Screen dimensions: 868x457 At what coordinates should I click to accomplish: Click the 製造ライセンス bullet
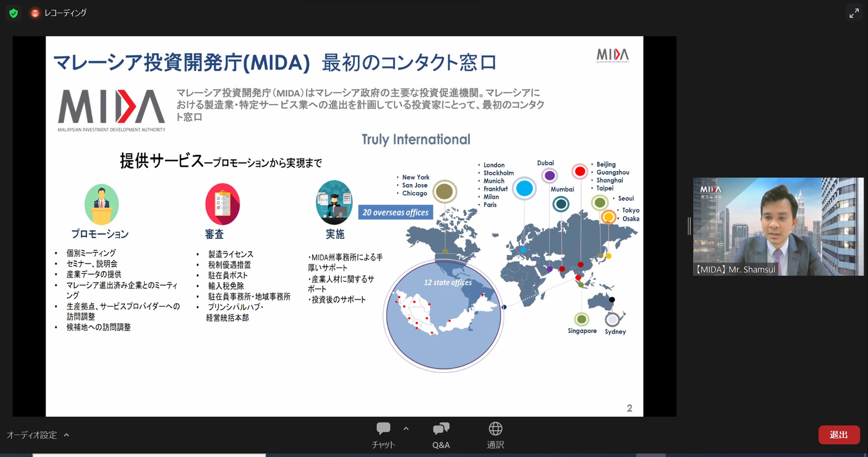231,254
